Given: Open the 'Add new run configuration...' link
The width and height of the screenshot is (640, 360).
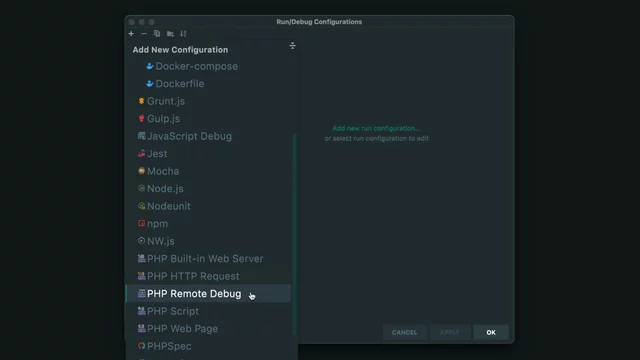Looking at the screenshot, I should [376, 128].
